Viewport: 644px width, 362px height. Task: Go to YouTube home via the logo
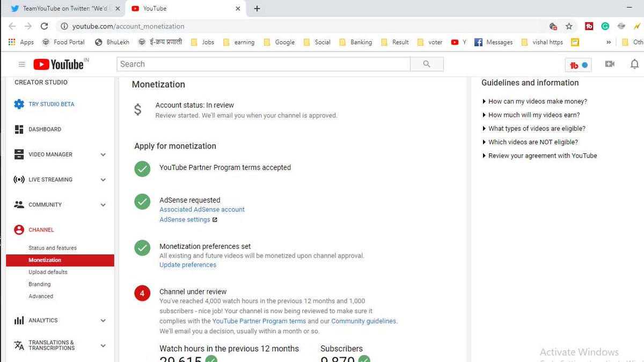pos(58,64)
